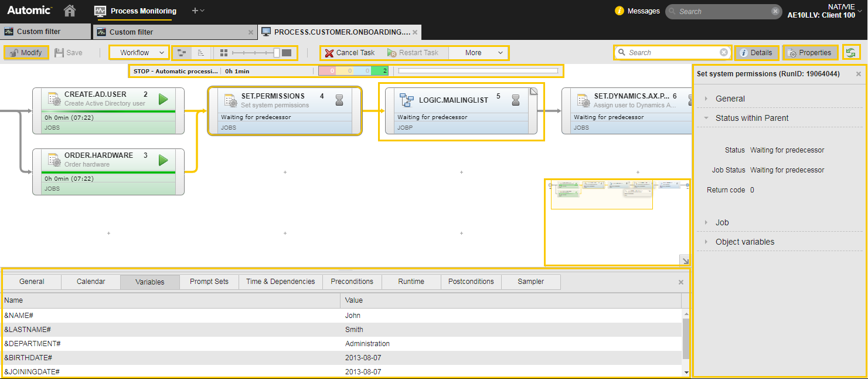Click green play icon on ORDER.HARDWARE

pos(164,160)
